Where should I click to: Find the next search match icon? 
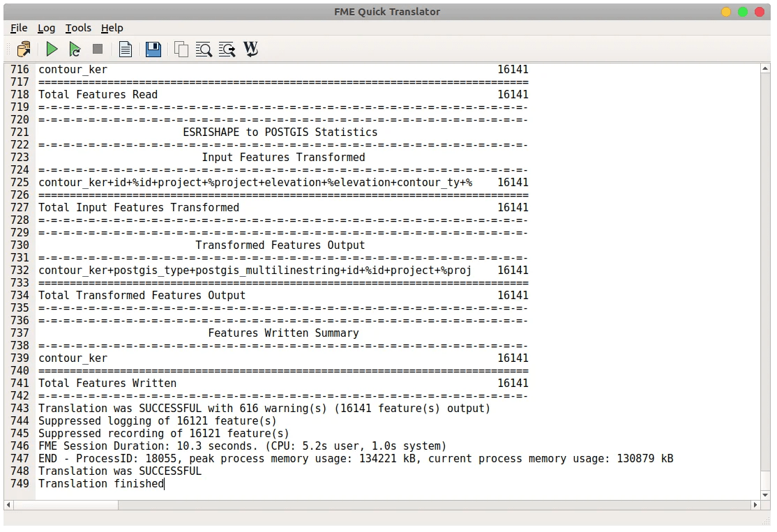point(227,49)
